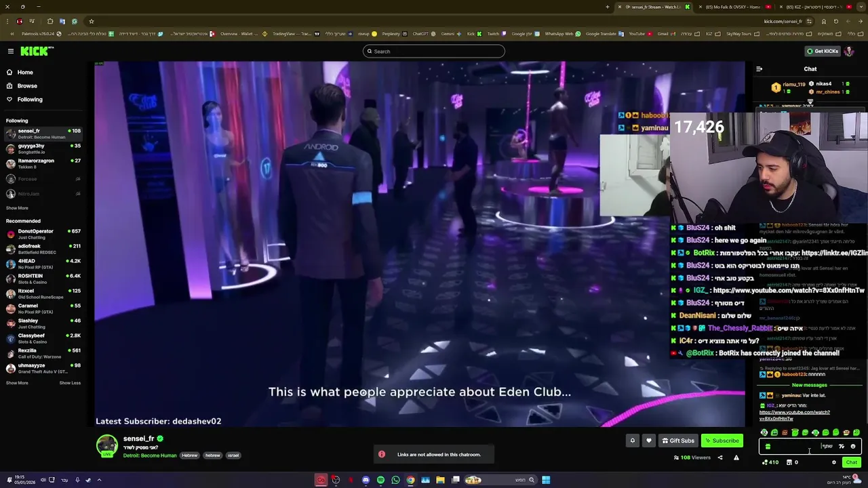Open Discord in Windows taskbar
The height and width of the screenshot is (488, 868).
click(366, 480)
